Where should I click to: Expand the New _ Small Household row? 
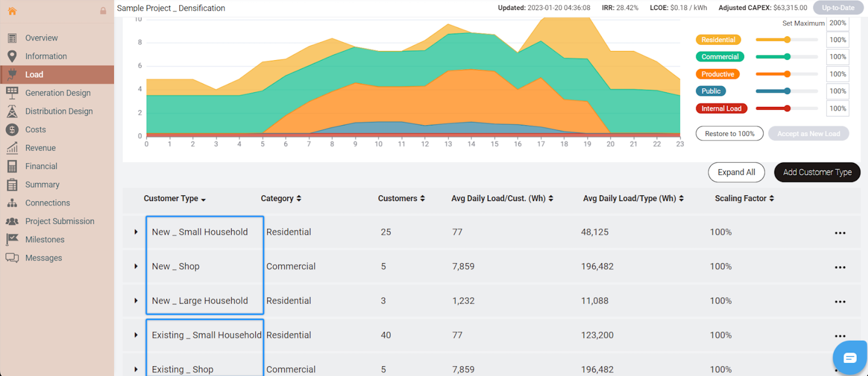click(x=136, y=232)
